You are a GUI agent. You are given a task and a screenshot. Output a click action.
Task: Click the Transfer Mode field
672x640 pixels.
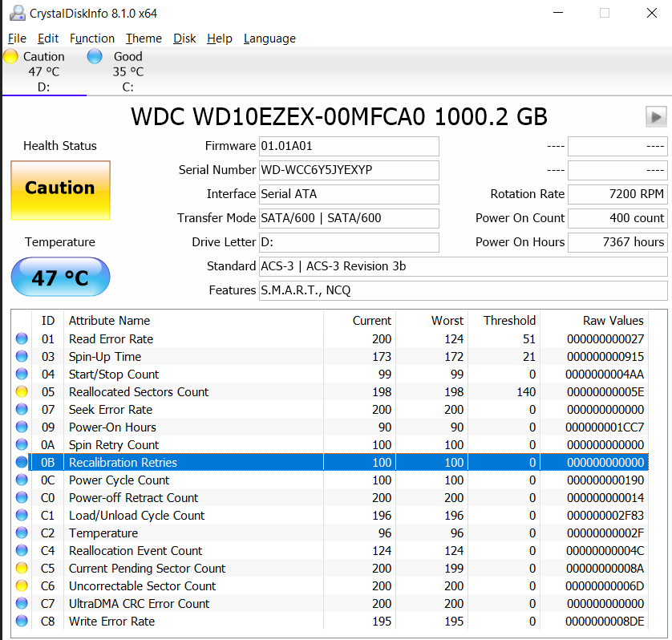(349, 218)
